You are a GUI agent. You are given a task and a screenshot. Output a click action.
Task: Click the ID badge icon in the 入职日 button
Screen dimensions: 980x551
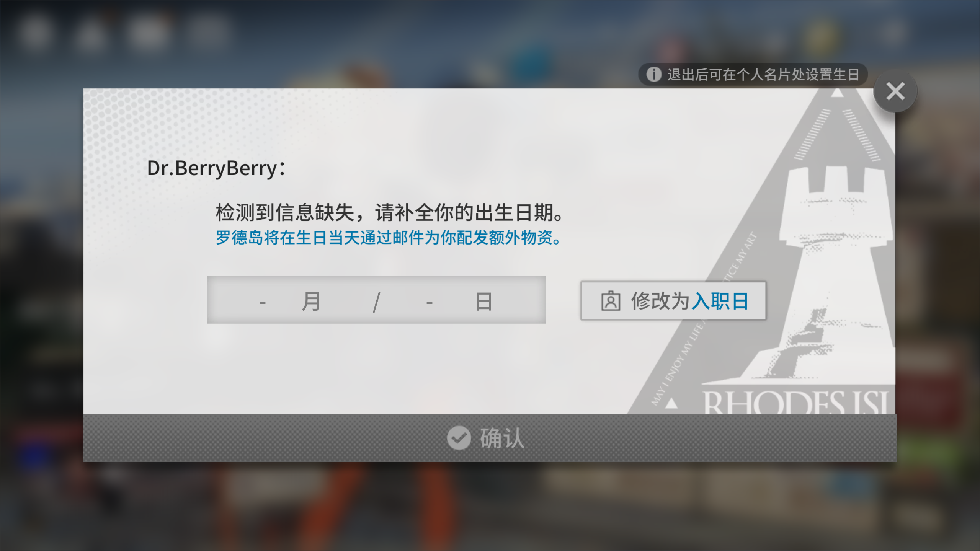tap(611, 301)
